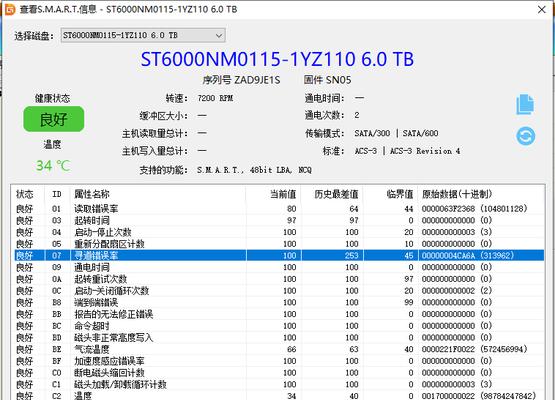This screenshot has height=400, width=555.
Task: Click the firmware value SN05
Action: pos(338,80)
